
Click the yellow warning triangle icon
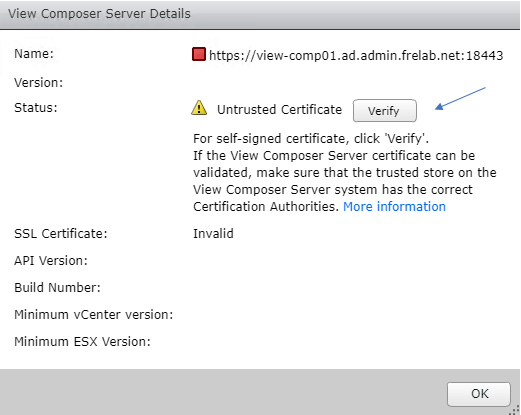point(199,108)
